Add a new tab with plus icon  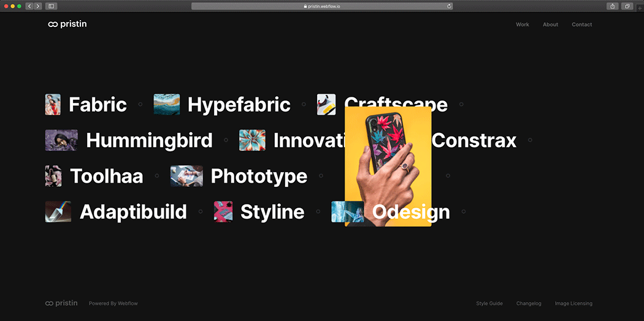click(x=640, y=7)
